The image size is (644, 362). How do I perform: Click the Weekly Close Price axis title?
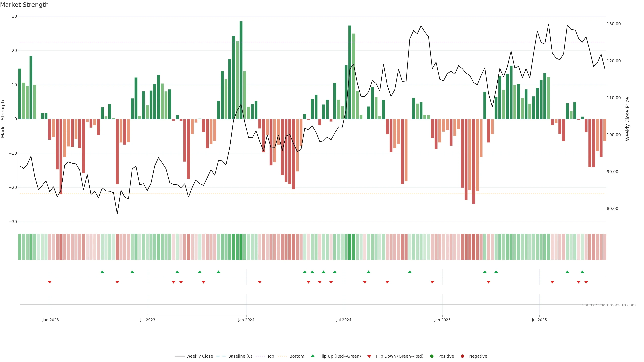click(x=628, y=119)
